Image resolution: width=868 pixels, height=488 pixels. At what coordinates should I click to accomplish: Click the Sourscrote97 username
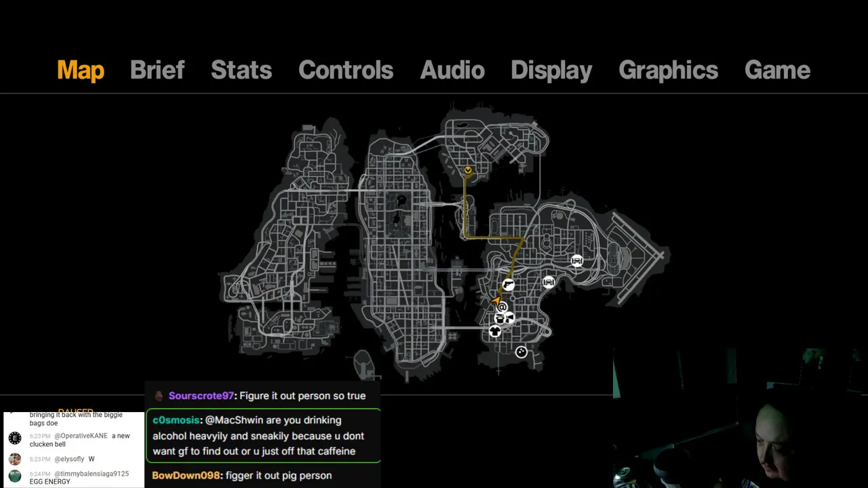(x=201, y=396)
